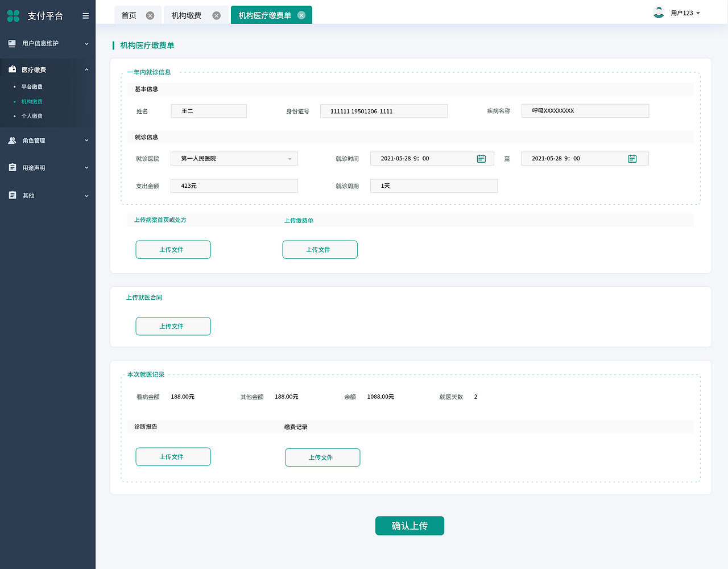Collapse the 医疗缴费 menu
The width and height of the screenshot is (728, 569).
(86, 70)
